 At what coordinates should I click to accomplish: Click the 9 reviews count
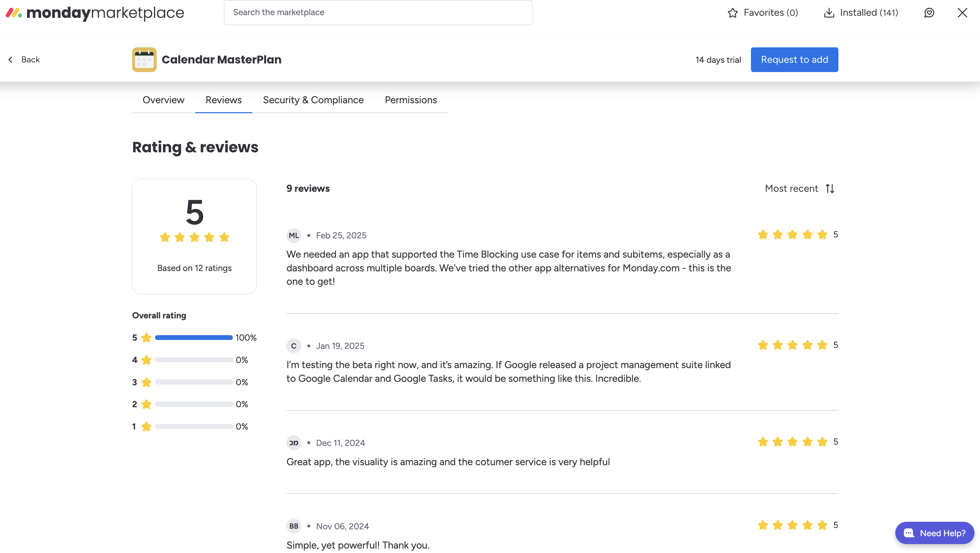308,189
